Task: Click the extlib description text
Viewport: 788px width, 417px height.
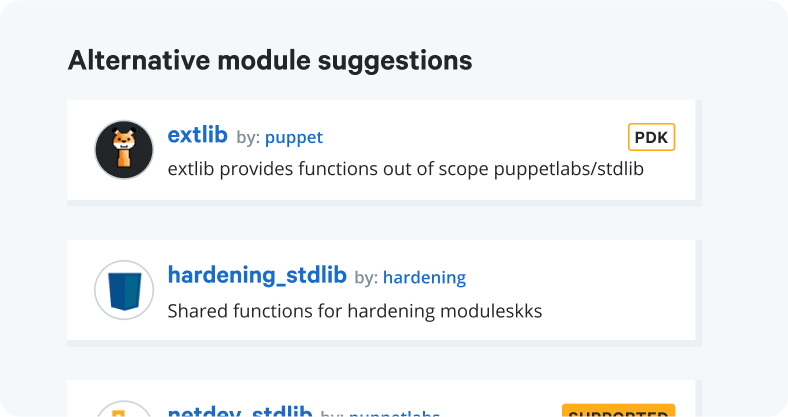Action: [406, 169]
